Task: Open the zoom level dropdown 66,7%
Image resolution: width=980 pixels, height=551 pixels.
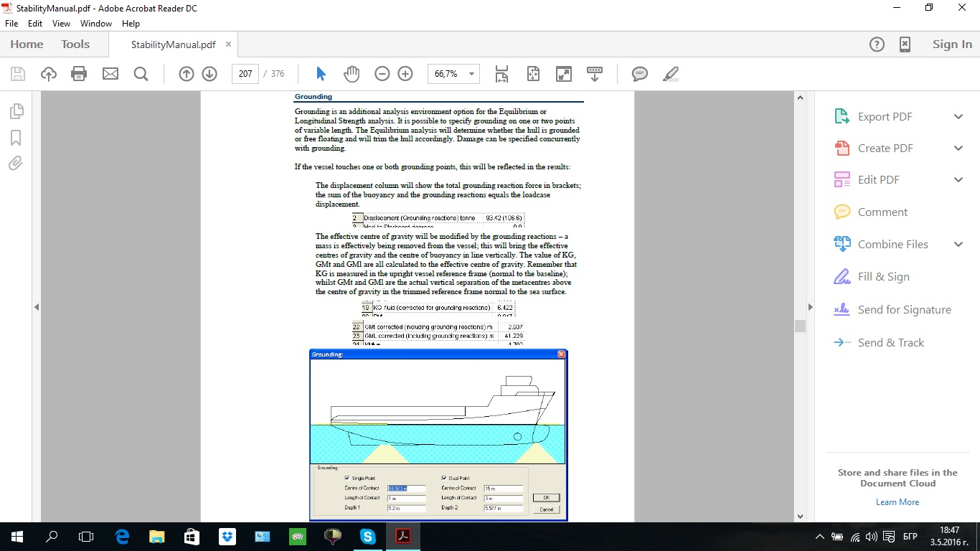Action: click(x=471, y=74)
